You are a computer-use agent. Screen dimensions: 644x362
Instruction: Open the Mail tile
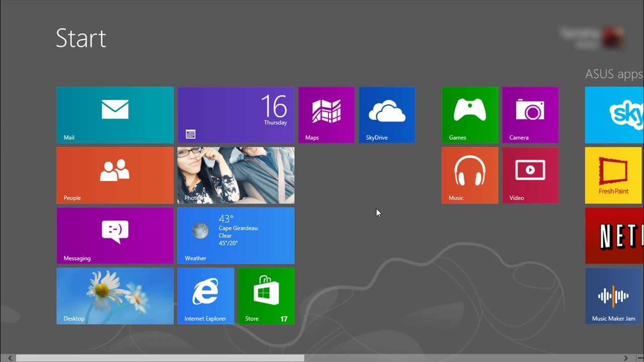[115, 115]
